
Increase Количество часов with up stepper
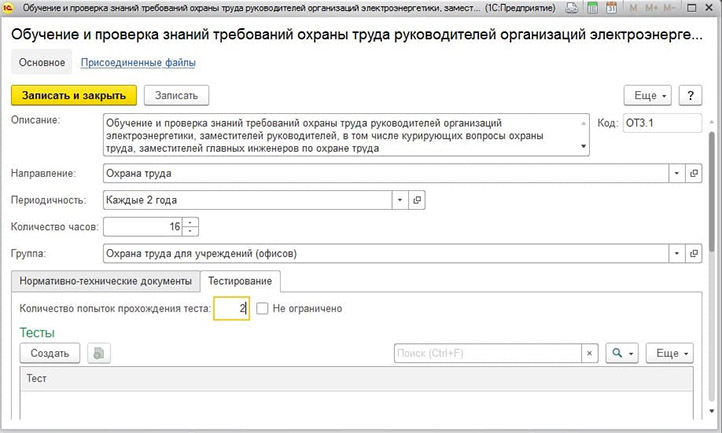(x=190, y=222)
